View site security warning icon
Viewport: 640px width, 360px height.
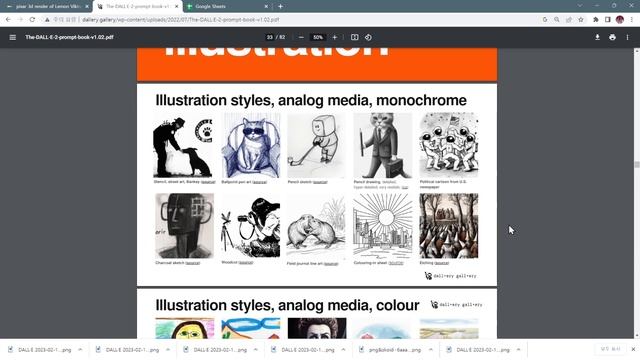47,20
